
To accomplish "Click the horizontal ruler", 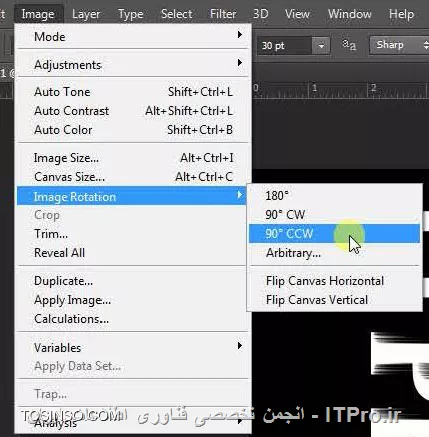I will (x=340, y=91).
